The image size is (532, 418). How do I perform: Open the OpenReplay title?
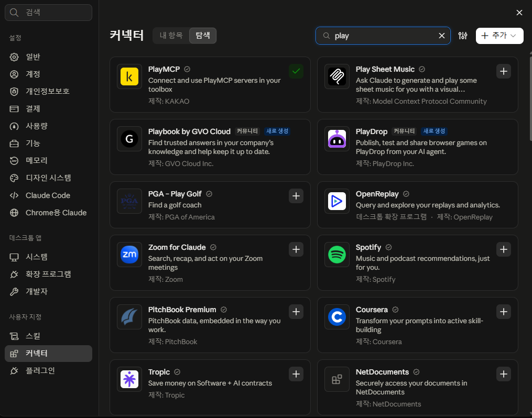(x=377, y=194)
